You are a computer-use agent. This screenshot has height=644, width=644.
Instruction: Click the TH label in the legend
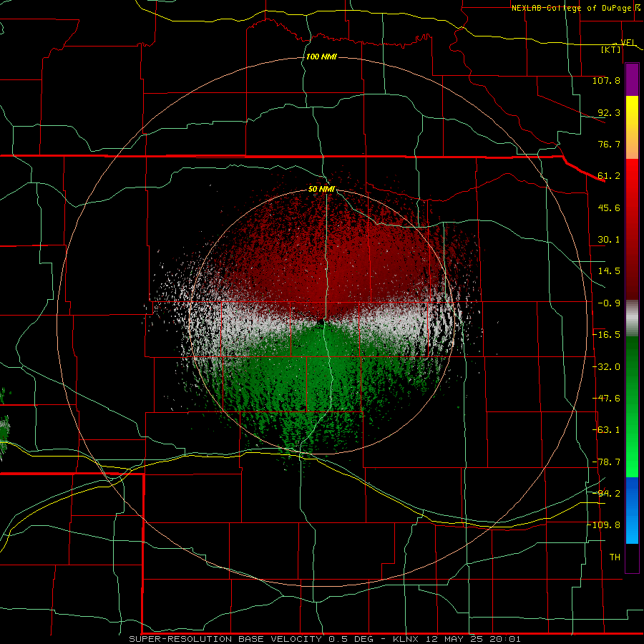[615, 557]
